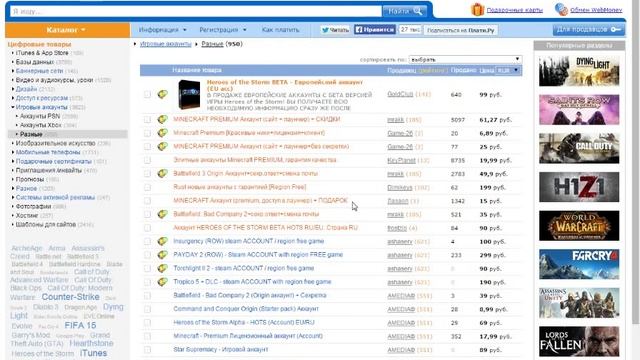Click the Counter-Strike tag
The image size is (640, 360).
pyautogui.click(x=71, y=297)
